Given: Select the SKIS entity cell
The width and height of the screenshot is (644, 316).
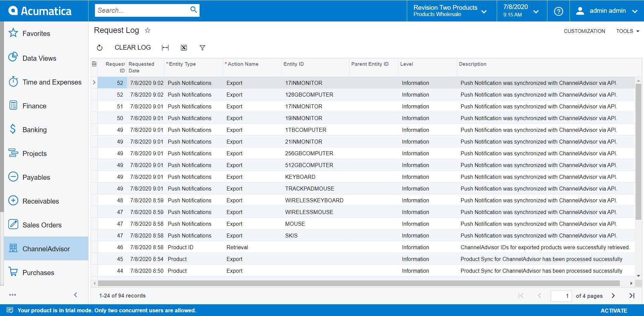Looking at the screenshot, I should 315,235.
